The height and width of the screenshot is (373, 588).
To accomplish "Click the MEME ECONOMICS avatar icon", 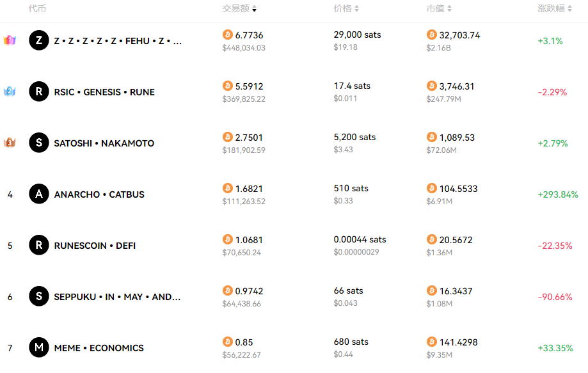I will pos(39,347).
